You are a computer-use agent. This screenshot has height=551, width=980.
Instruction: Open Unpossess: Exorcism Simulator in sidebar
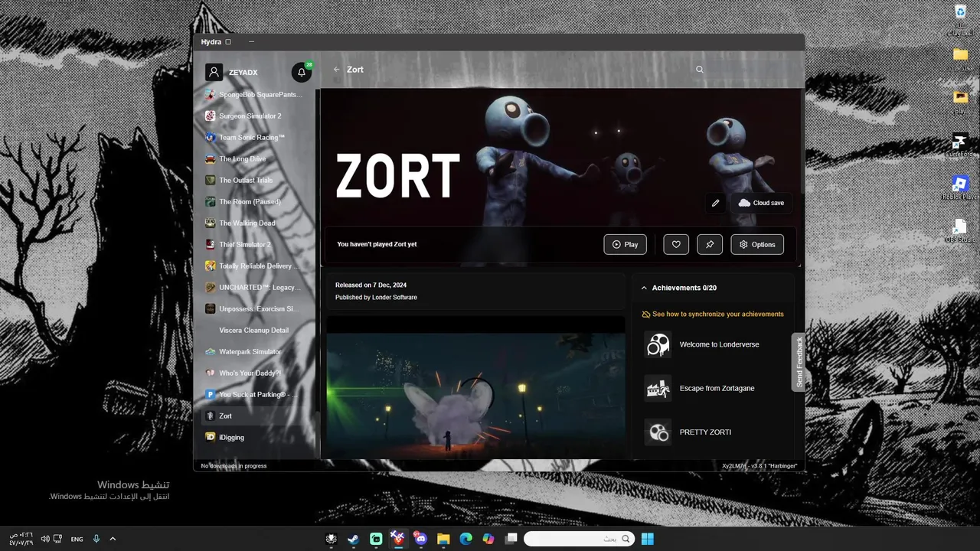click(256, 308)
